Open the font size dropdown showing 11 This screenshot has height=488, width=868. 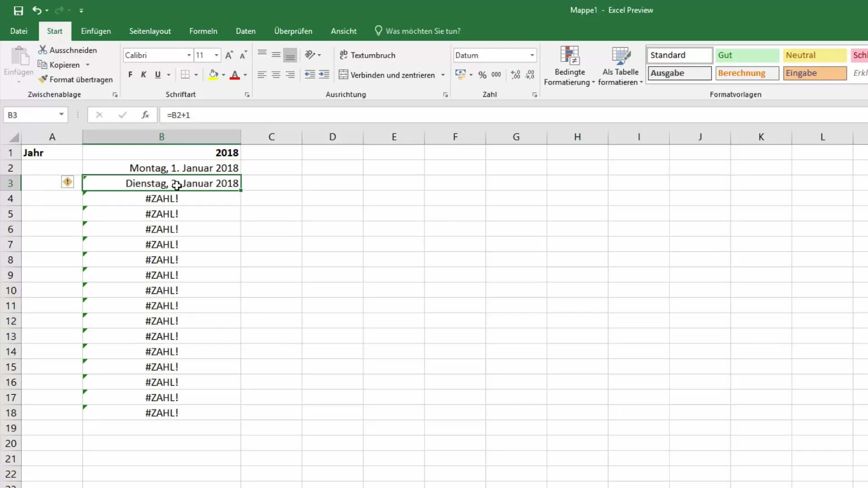[217, 55]
